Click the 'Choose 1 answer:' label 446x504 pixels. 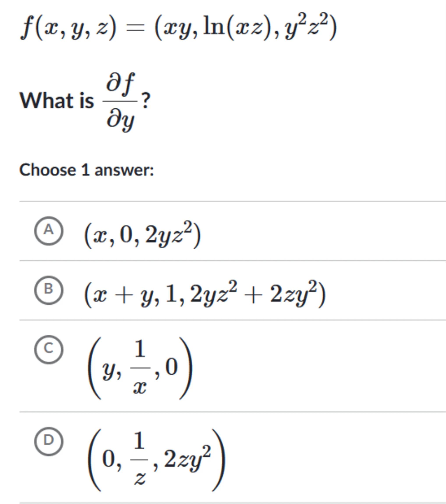[x=86, y=170]
